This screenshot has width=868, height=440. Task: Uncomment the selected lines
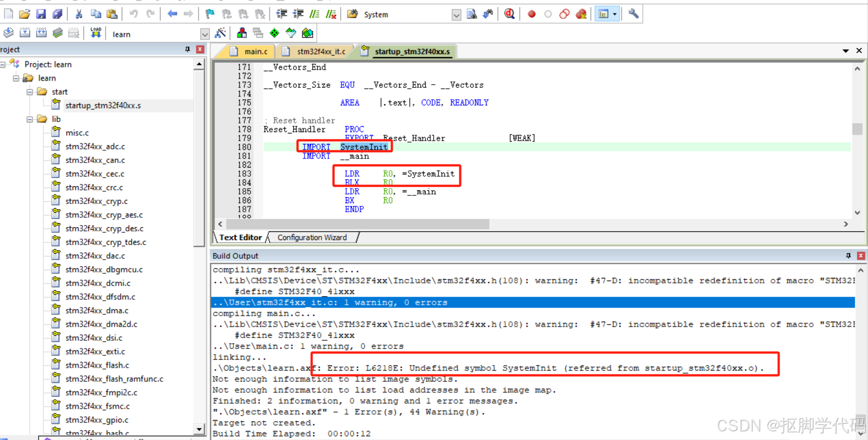coord(331,14)
